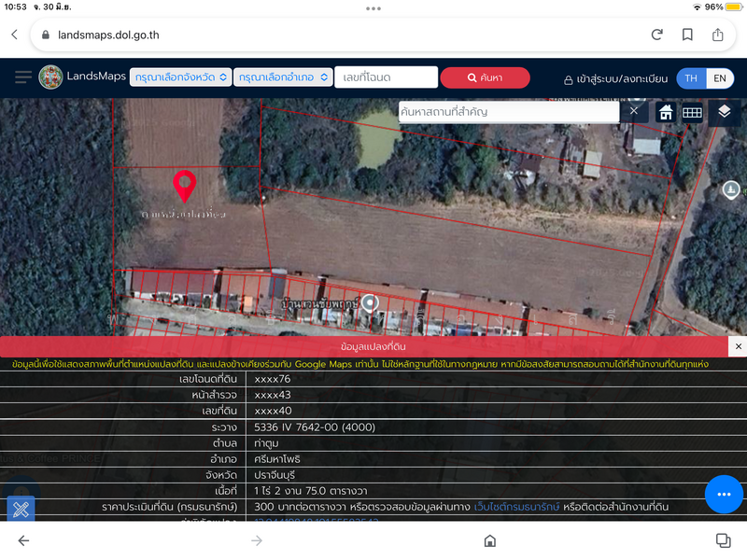Screen dimensions: 747x560
Task: Switch language to TH
Action: click(x=691, y=78)
